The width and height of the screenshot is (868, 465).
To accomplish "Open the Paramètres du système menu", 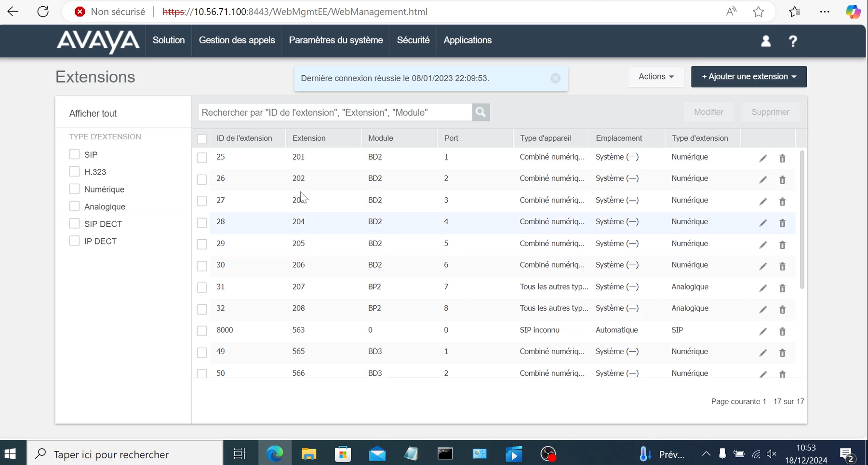I will pos(336,41).
